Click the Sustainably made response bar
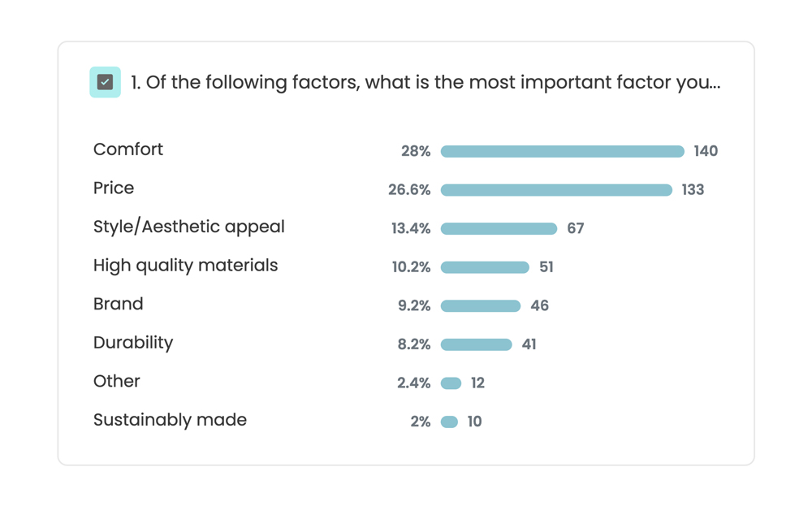 point(449,422)
